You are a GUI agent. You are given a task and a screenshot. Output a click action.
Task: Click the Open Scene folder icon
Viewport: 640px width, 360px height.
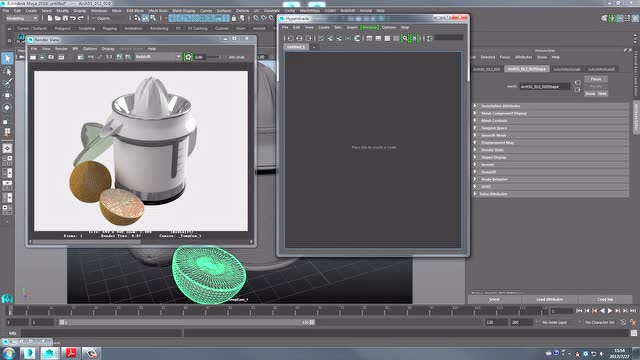(58, 18)
